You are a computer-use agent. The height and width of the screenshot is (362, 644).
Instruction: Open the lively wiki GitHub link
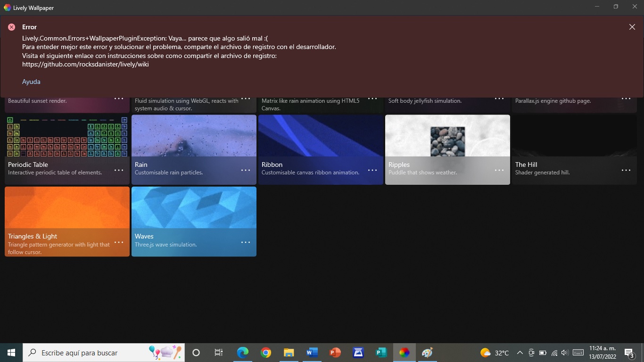pos(85,64)
